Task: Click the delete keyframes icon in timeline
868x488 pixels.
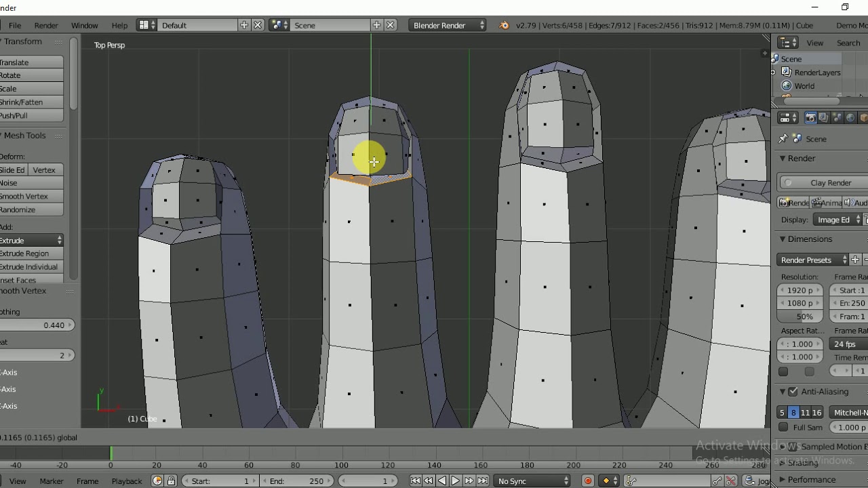Action: 731,481
